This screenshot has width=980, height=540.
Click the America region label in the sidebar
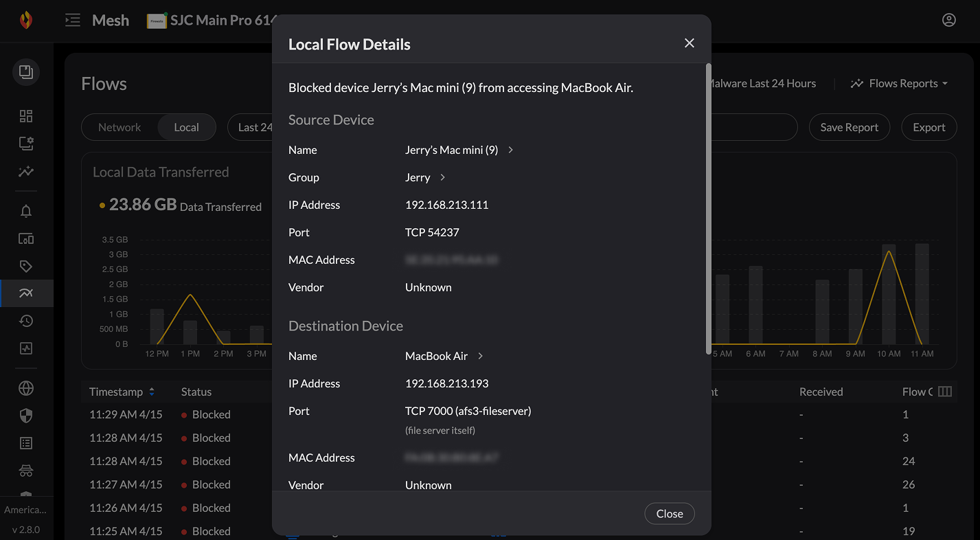point(25,510)
